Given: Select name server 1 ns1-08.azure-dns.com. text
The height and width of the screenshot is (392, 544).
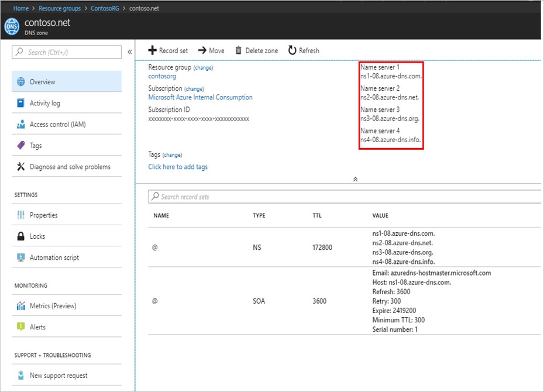Looking at the screenshot, I should tap(391, 76).
